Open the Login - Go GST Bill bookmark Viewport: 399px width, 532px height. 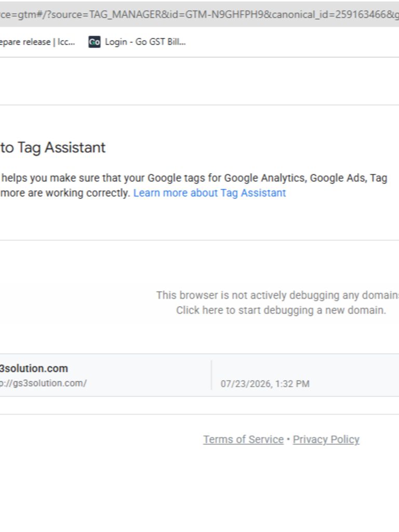[137, 42]
